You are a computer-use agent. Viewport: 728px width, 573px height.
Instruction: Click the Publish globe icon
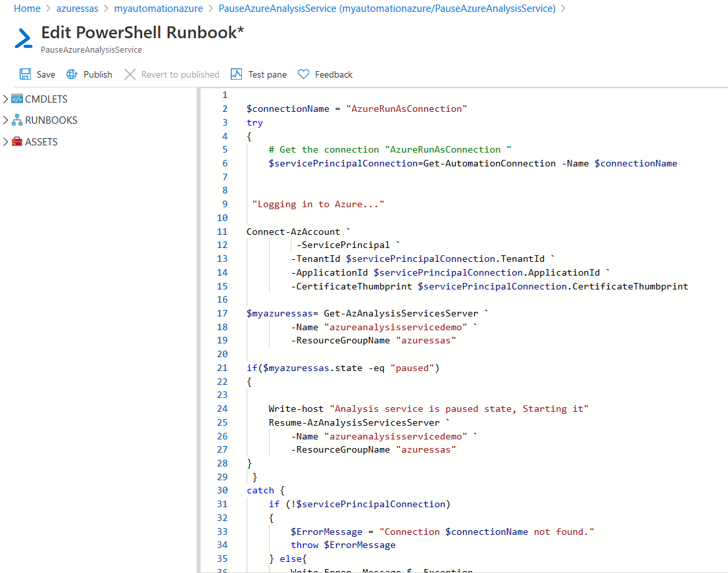tap(72, 74)
